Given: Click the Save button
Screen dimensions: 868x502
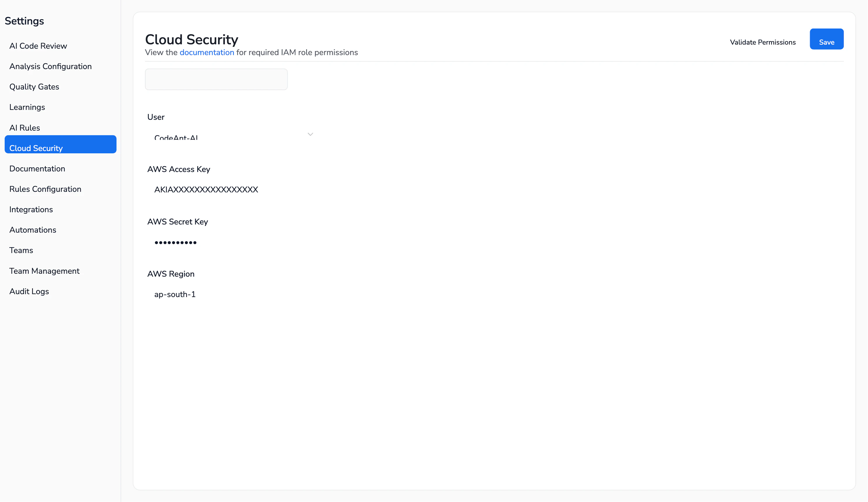Looking at the screenshot, I should [827, 42].
